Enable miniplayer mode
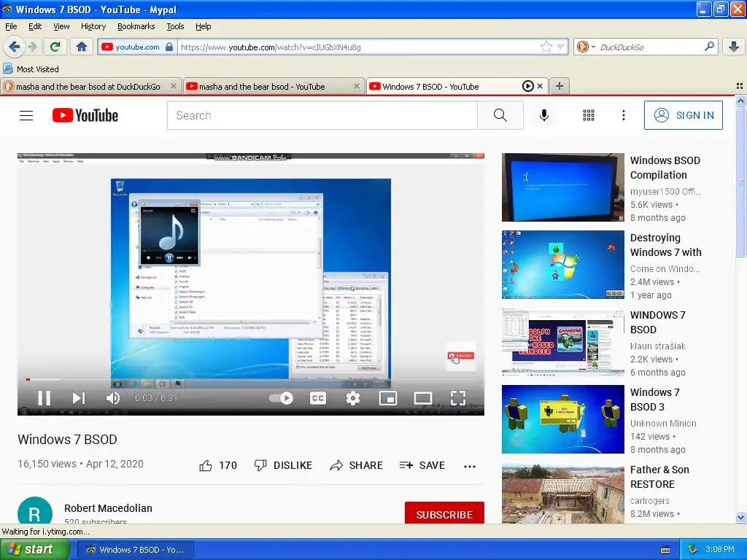747x560 pixels. coord(388,398)
